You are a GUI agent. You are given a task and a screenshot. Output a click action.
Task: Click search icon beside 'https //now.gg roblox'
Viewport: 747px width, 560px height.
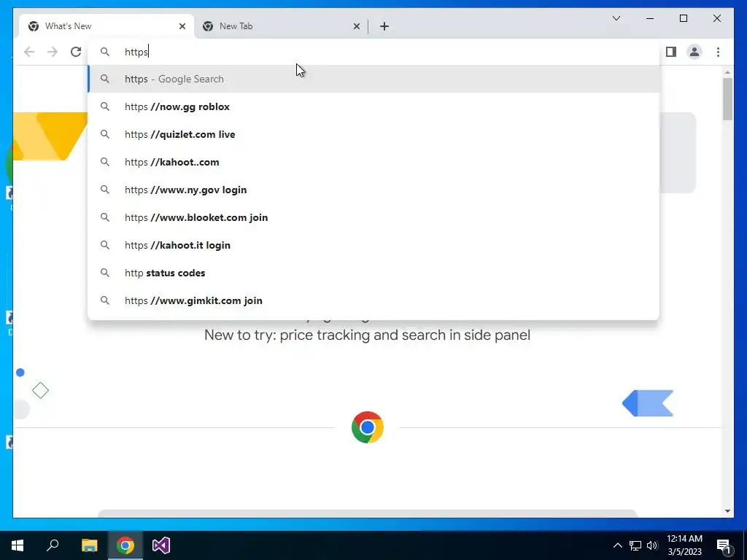(105, 106)
